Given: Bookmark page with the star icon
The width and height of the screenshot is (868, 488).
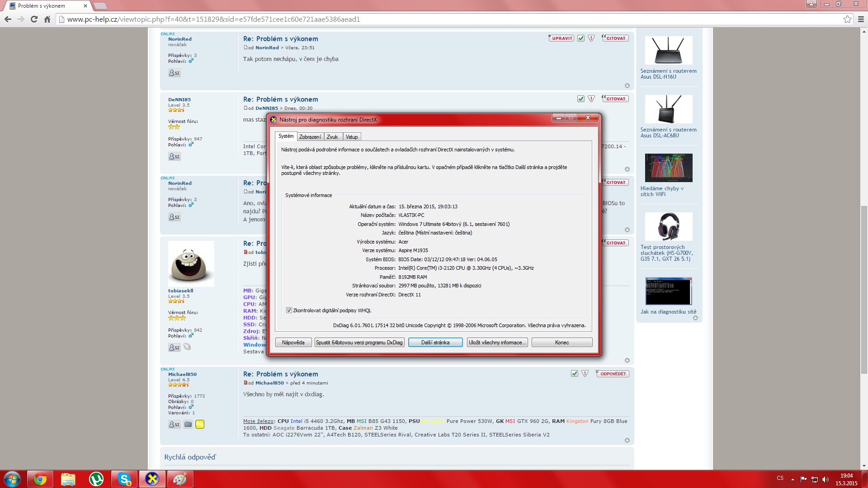Looking at the screenshot, I should (847, 19).
